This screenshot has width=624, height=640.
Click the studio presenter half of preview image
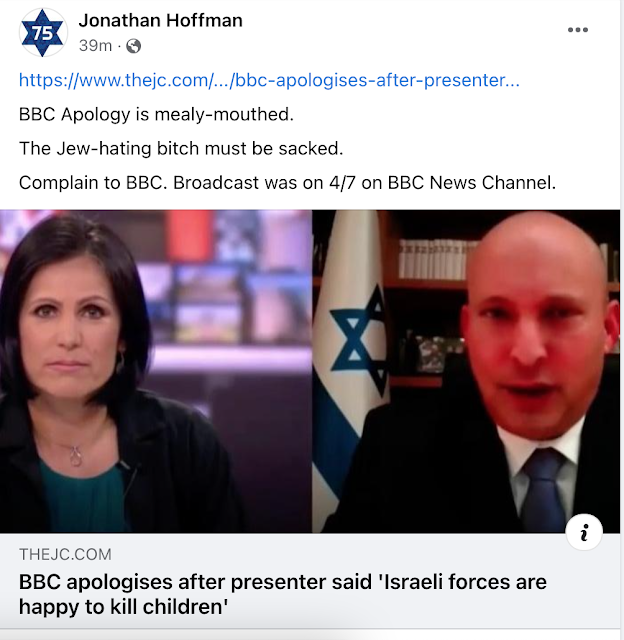[x=156, y=371]
